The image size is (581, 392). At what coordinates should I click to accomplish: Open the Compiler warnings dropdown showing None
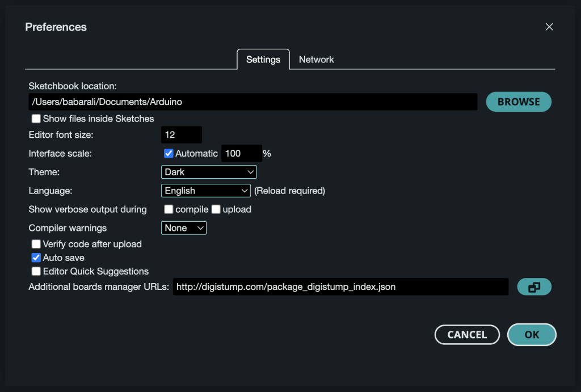(184, 228)
